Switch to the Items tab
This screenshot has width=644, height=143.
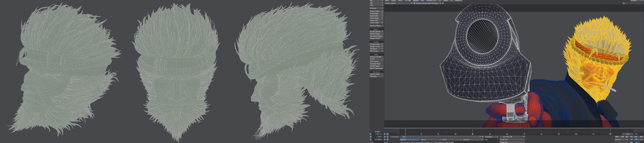[x=387, y=1]
